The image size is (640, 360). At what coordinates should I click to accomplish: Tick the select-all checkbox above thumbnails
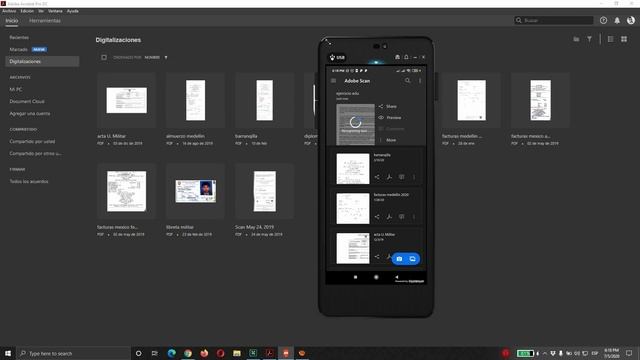click(x=104, y=58)
